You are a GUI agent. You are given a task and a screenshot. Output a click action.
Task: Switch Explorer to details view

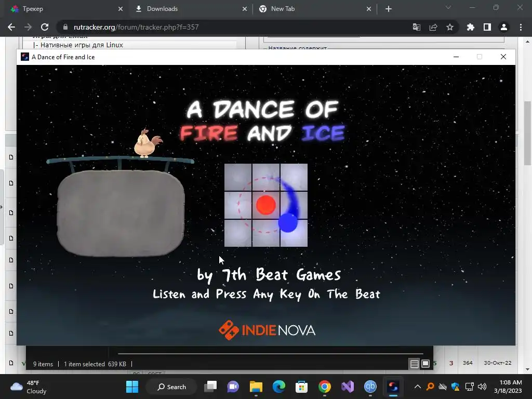[x=414, y=364]
